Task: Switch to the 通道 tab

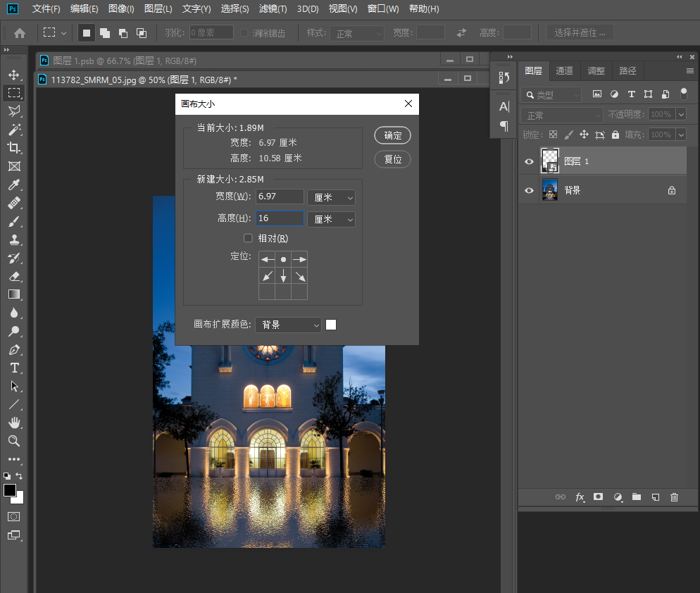Action: coord(564,70)
